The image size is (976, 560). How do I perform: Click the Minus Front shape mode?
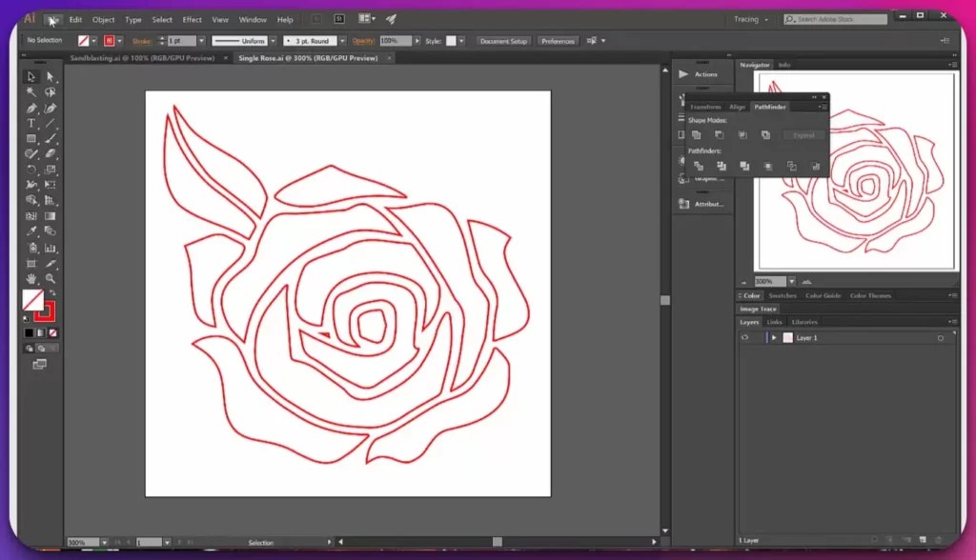point(719,134)
